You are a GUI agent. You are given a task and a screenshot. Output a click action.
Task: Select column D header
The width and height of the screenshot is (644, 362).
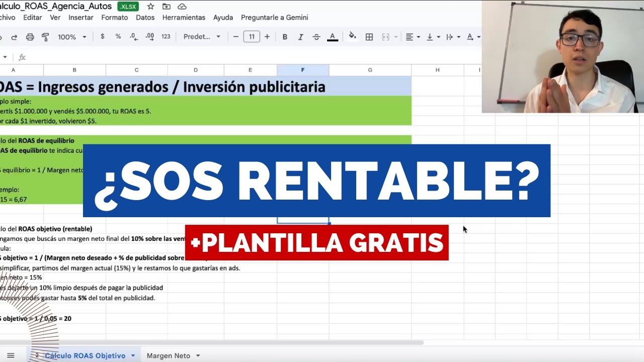click(196, 70)
